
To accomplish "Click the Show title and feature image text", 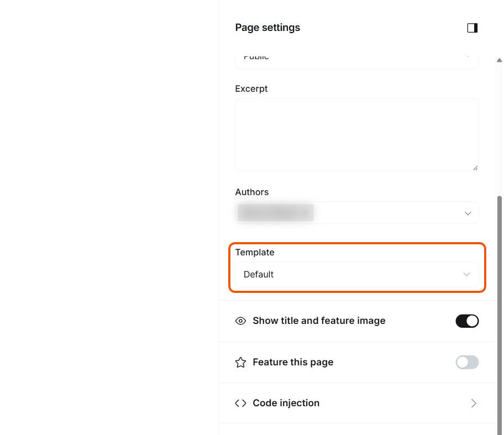I will [319, 321].
